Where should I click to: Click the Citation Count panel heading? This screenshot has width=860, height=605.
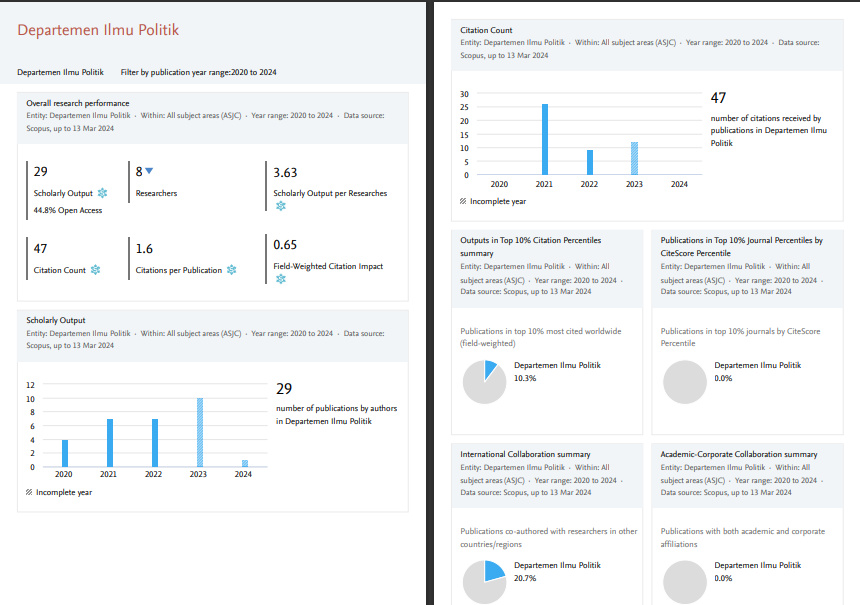coord(486,30)
